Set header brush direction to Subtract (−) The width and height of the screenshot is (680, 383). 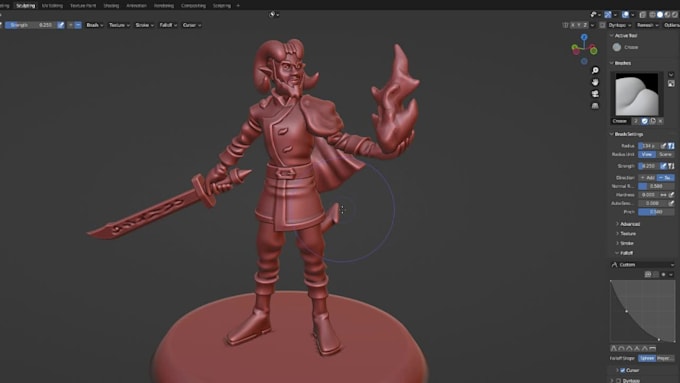(x=78, y=25)
